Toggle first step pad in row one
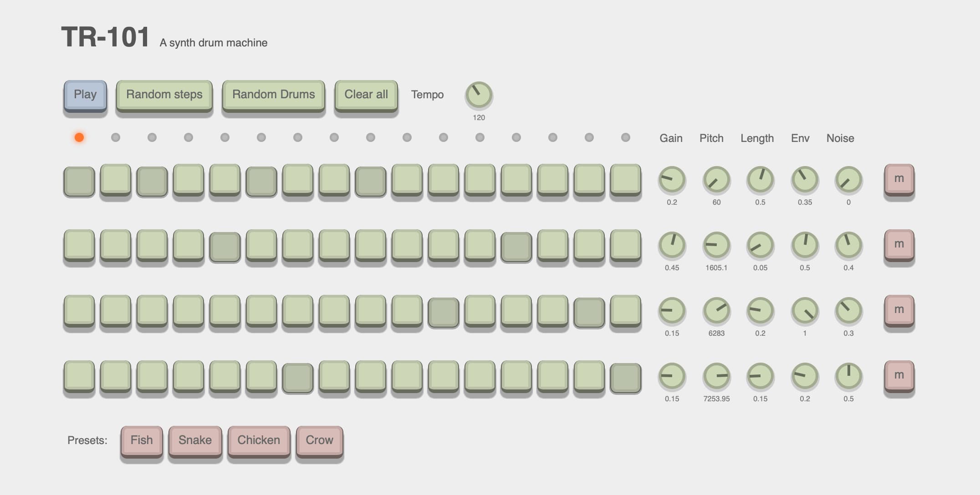 [x=79, y=181]
